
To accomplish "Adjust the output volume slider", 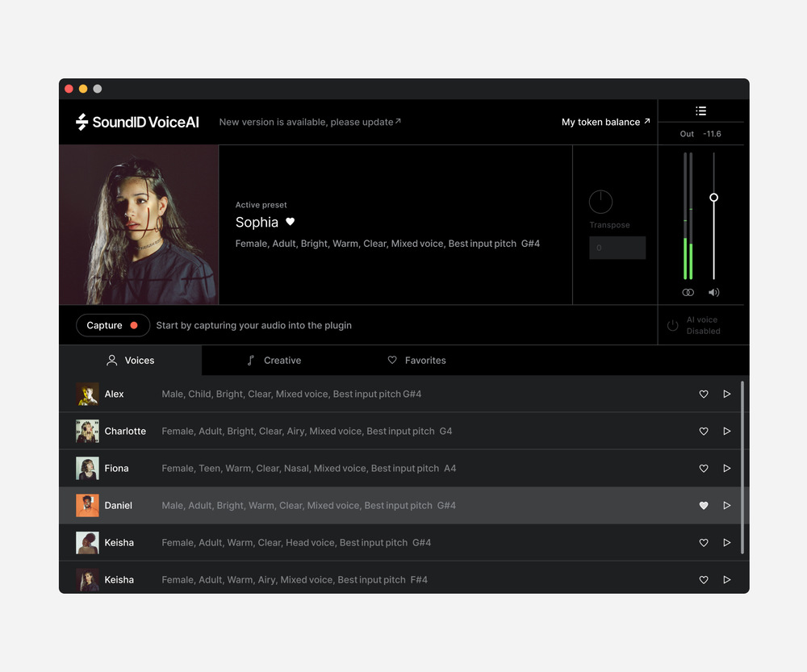I will pyautogui.click(x=713, y=198).
